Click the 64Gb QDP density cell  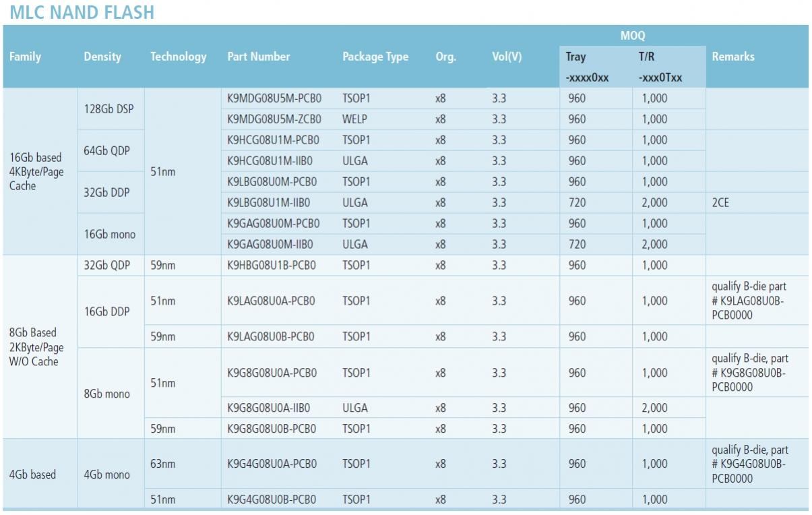[106, 150]
